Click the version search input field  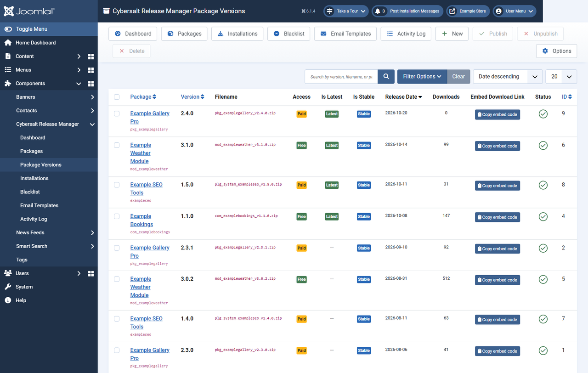(341, 77)
